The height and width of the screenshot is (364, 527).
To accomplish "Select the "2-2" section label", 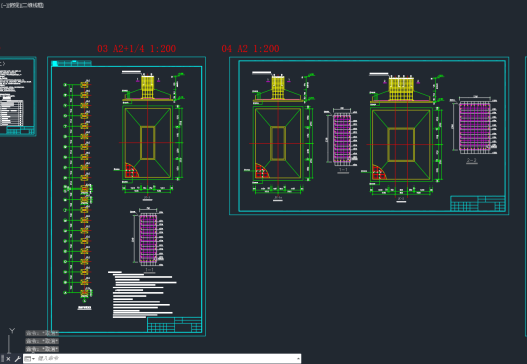I will pos(472,161).
